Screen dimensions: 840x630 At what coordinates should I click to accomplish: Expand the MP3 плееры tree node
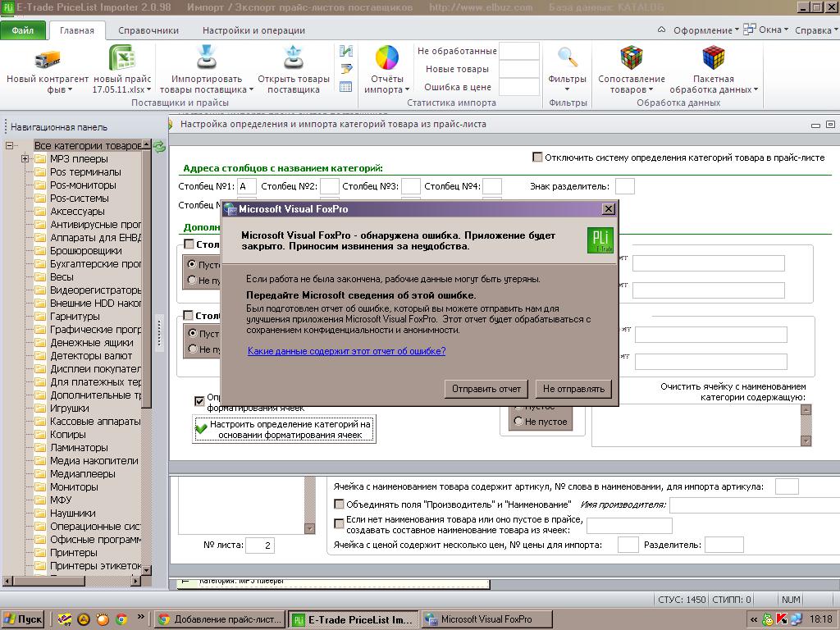[25, 158]
